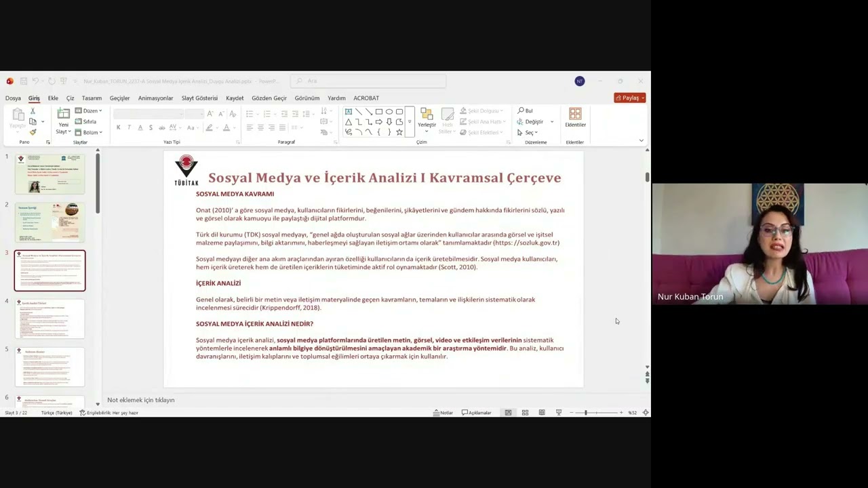Start presentation from quick access toolbar icon
Image resolution: width=868 pixels, height=488 pixels.
[63, 81]
